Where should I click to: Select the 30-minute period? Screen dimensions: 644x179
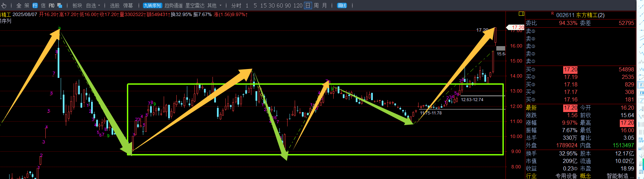[x=272, y=5]
